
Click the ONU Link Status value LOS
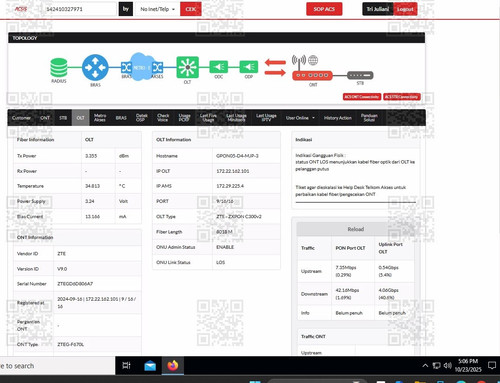pos(220,262)
